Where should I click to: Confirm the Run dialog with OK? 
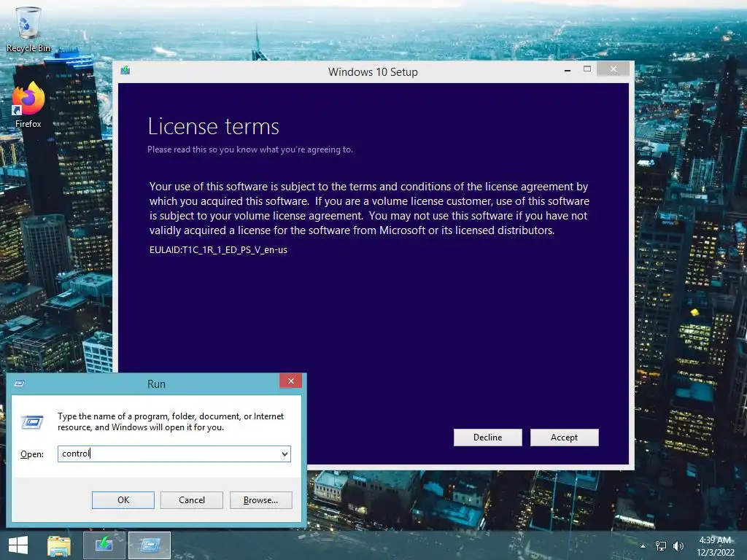click(x=123, y=500)
